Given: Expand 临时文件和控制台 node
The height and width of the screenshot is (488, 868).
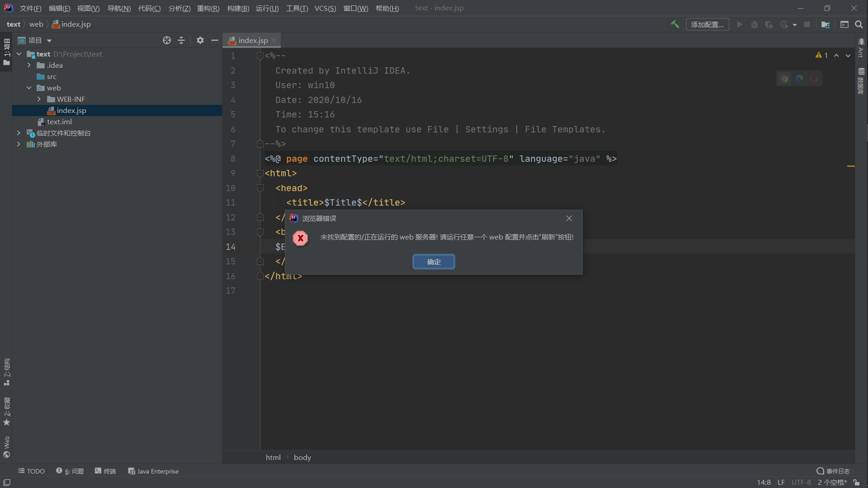Looking at the screenshot, I should point(19,133).
